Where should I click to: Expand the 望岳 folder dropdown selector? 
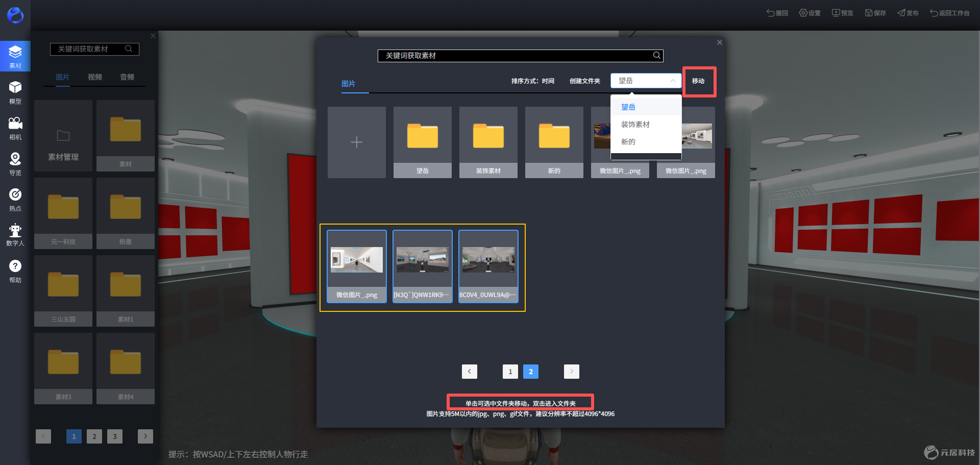pyautogui.click(x=646, y=81)
